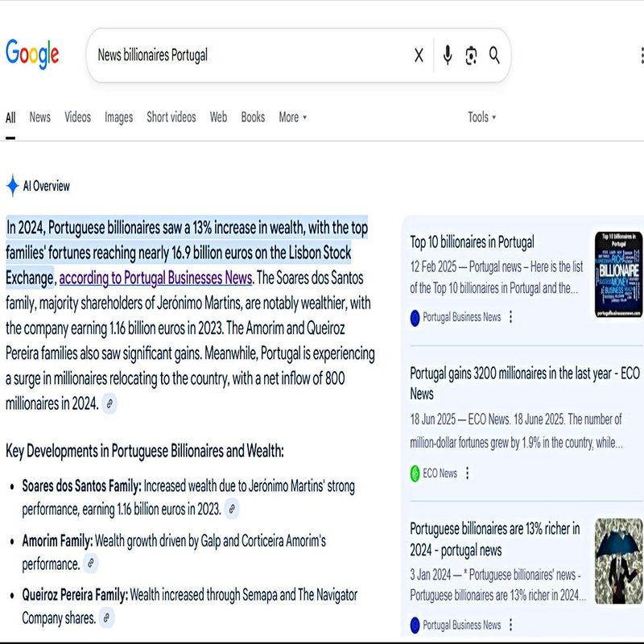Click the 'AI Overview' label
Image resolution: width=644 pixels, height=644 pixels.
[x=47, y=186]
